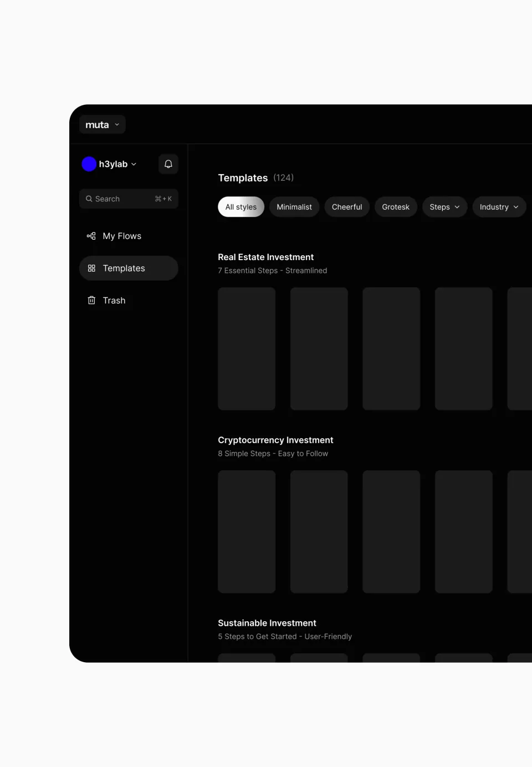Viewport: 532px width, 767px height.
Task: Filter templates by Cheerful style
Action: pyautogui.click(x=347, y=207)
